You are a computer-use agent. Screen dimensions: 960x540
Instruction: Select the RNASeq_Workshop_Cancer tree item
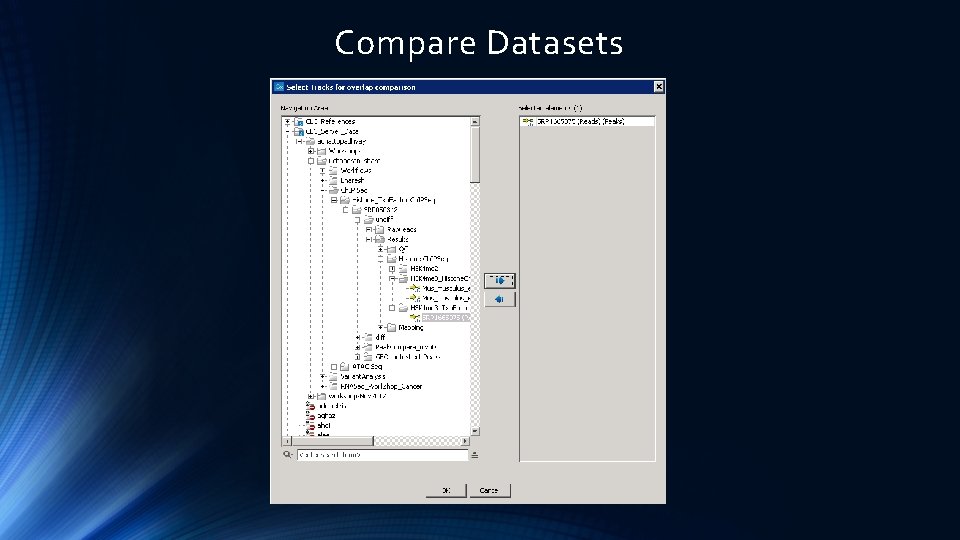pos(381,386)
